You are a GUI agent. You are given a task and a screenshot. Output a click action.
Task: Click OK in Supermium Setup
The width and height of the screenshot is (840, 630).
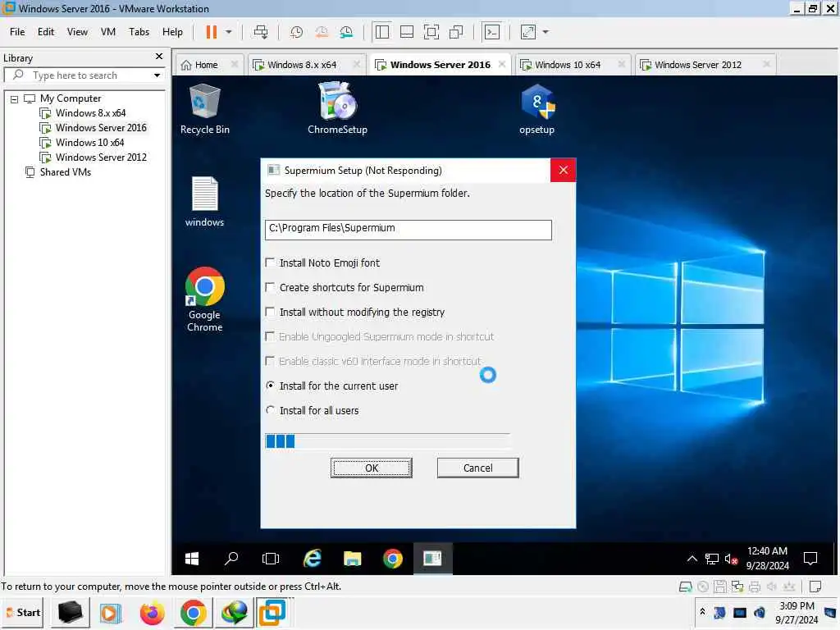(372, 468)
